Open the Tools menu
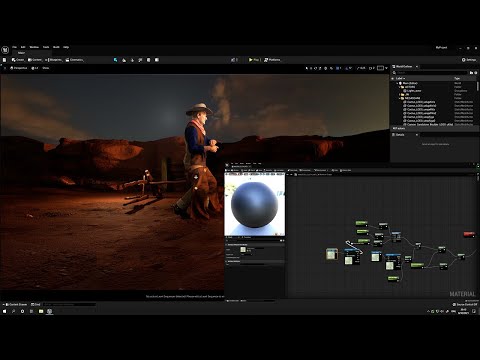Viewport: 480px width, 360px height. 46,47
